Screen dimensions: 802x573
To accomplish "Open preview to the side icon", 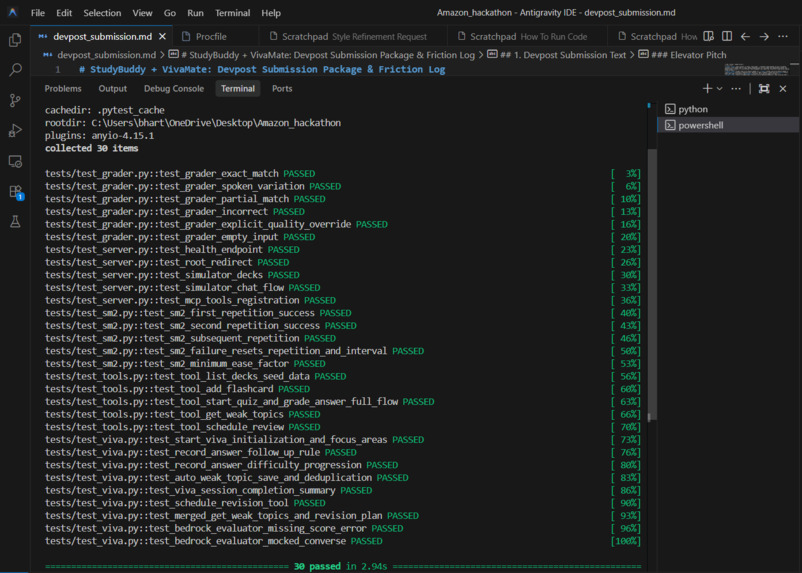I will (x=708, y=36).
